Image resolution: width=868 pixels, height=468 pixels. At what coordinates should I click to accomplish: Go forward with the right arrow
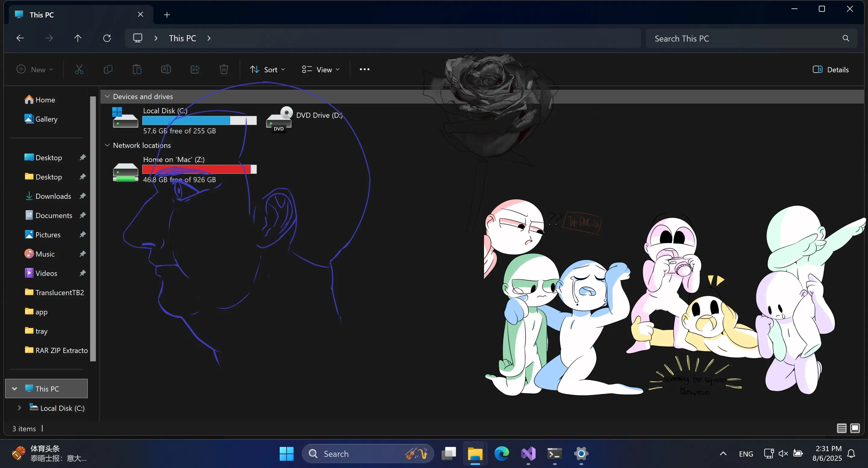[x=49, y=38]
